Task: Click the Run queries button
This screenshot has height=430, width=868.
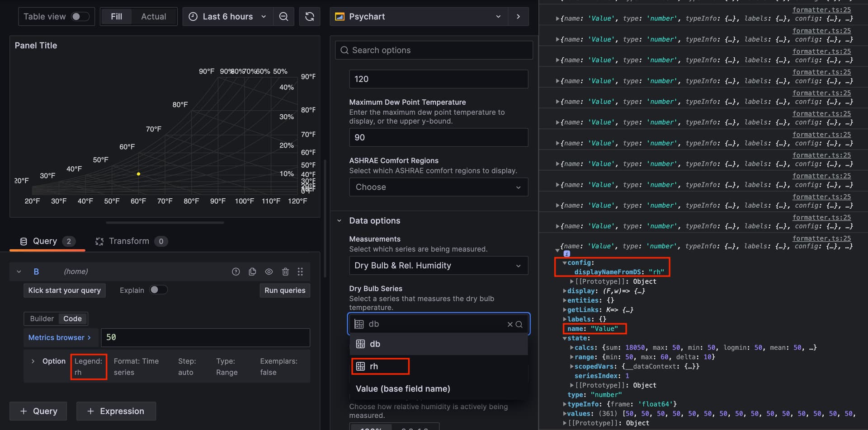Action: [284, 290]
